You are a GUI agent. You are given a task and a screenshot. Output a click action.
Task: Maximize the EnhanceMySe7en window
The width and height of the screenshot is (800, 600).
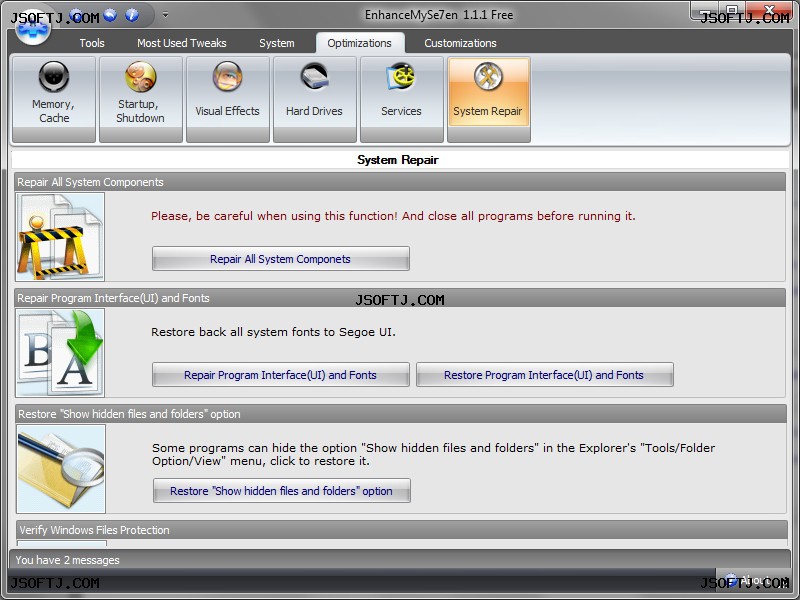coord(732,10)
